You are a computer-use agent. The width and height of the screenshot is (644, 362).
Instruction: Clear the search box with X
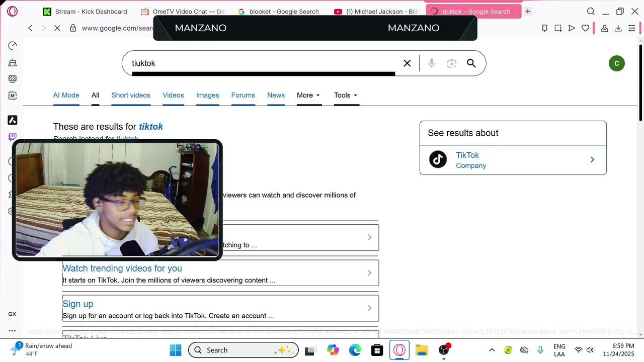click(x=407, y=63)
